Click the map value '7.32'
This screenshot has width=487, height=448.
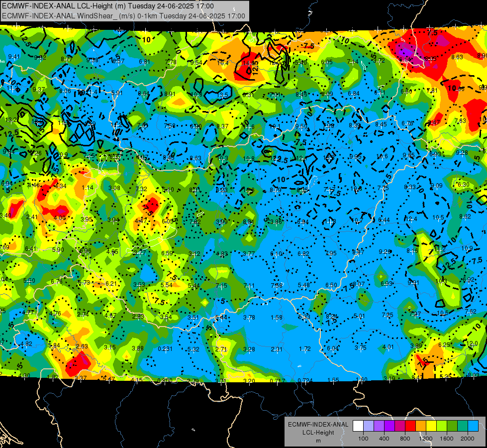point(141,189)
